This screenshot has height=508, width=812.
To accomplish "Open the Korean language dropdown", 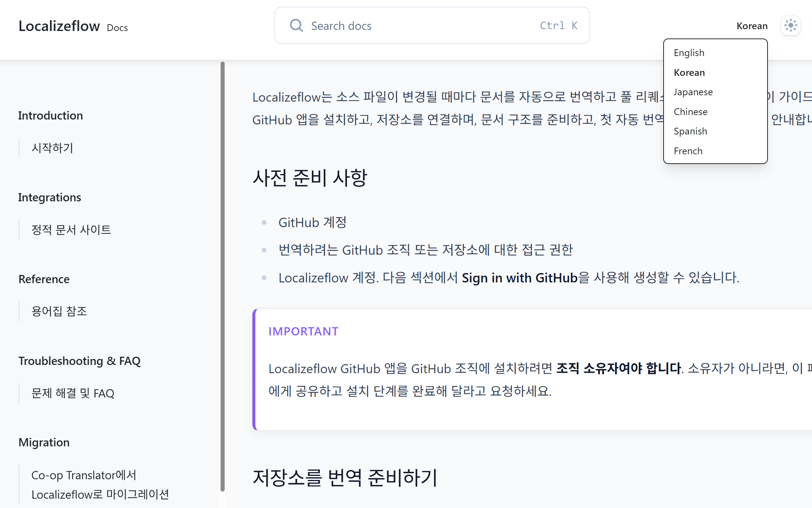I will coord(752,25).
